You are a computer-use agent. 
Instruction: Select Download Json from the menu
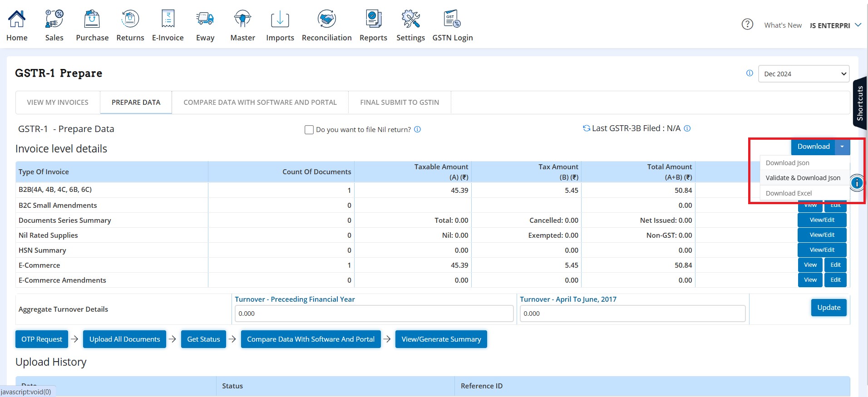(804, 163)
